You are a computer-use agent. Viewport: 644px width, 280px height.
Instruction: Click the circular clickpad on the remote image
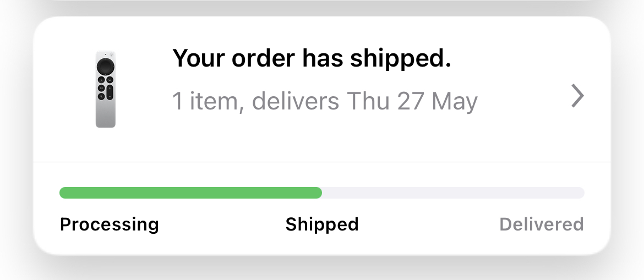pos(105,67)
